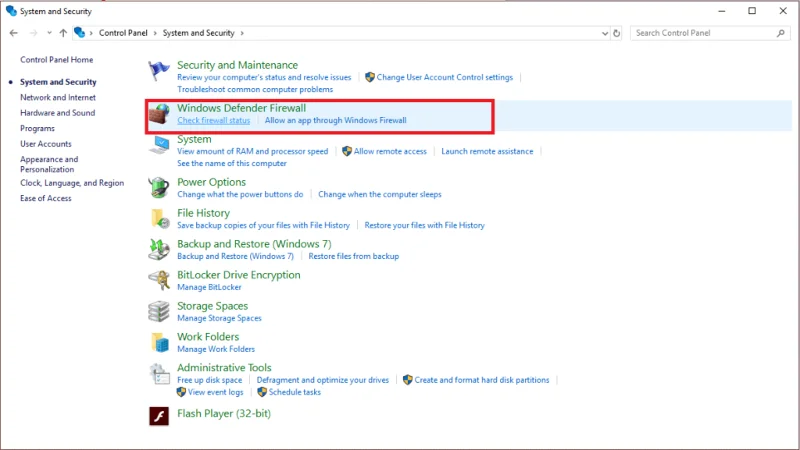Open the address bar history dropdown

(603, 33)
